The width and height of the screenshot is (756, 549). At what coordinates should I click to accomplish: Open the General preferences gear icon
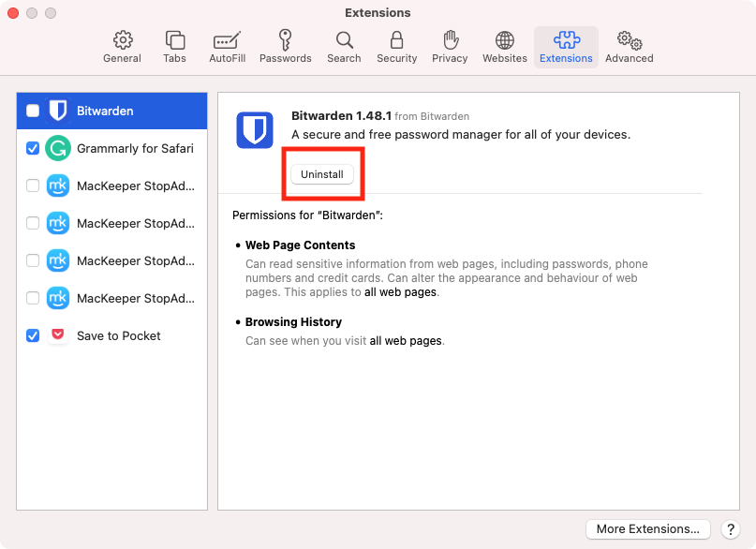click(123, 40)
